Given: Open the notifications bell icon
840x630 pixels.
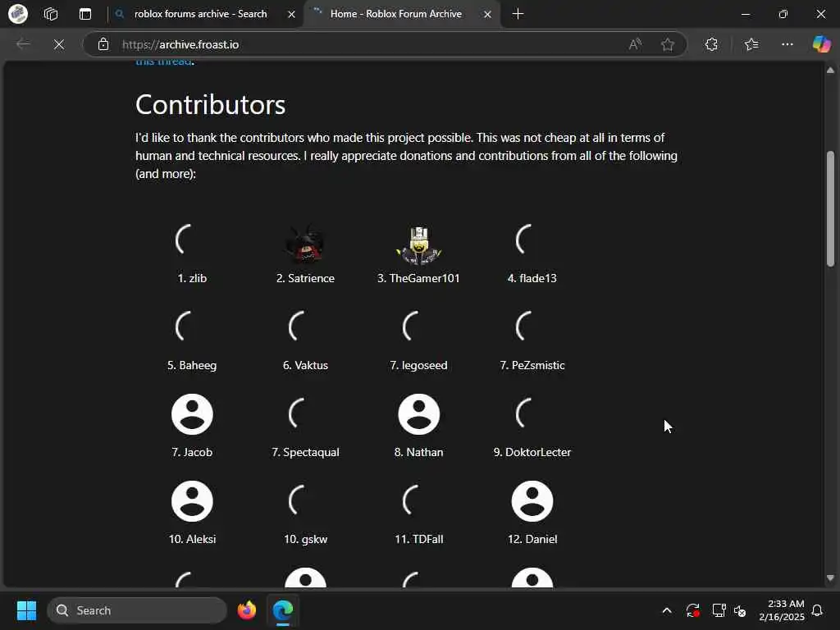Looking at the screenshot, I should click(818, 610).
